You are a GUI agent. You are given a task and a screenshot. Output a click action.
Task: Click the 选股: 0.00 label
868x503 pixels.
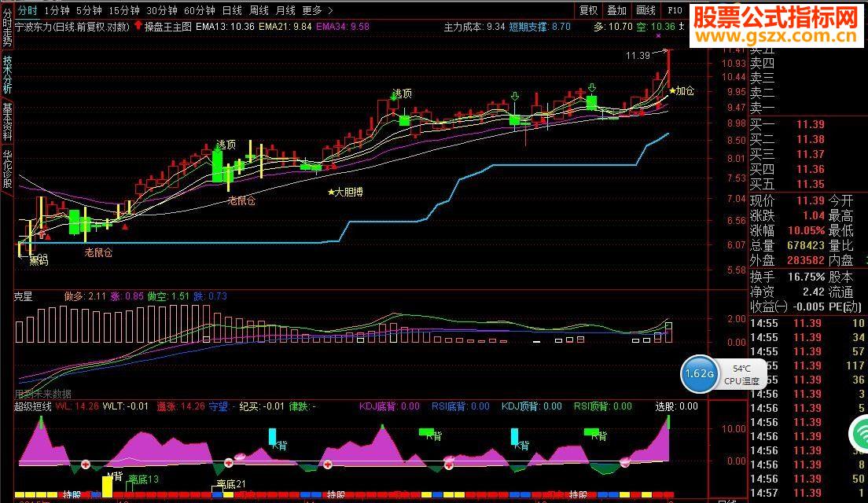676,406
